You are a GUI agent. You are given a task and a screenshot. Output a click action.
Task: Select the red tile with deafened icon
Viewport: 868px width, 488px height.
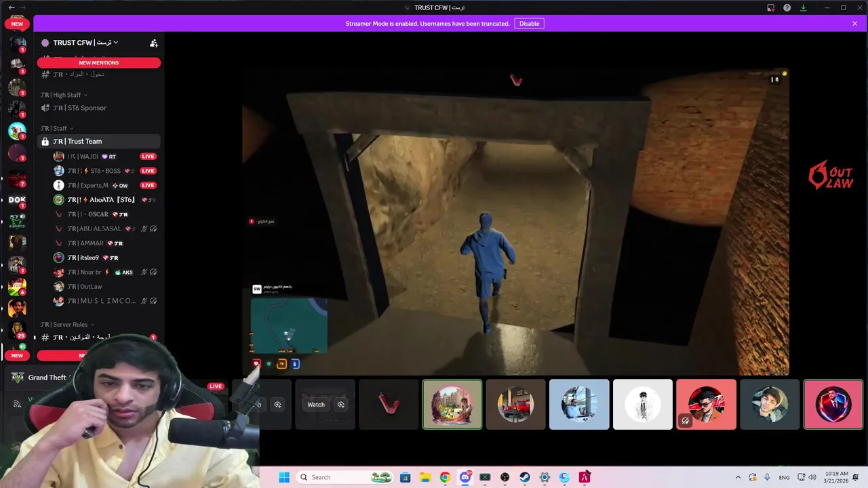coord(706,405)
